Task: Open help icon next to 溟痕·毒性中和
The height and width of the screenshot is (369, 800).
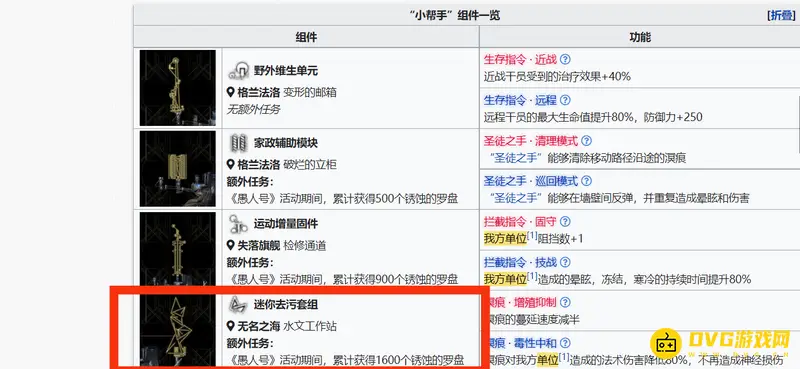Action: (565, 343)
